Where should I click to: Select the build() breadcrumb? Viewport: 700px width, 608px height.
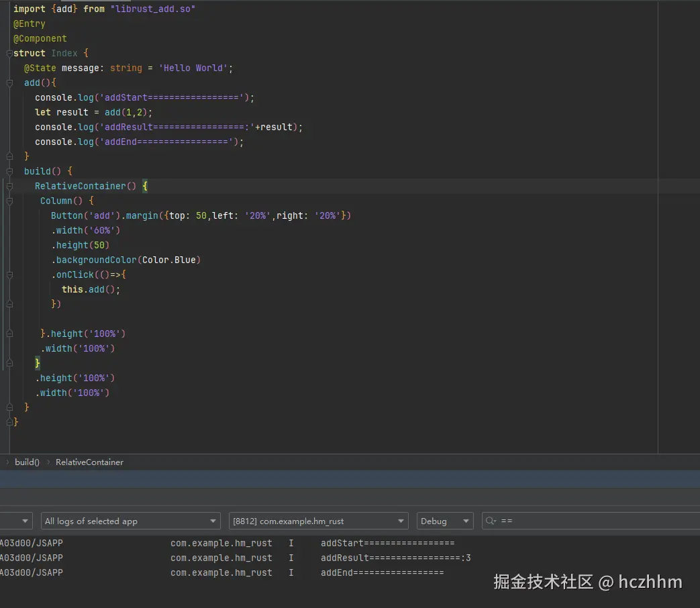pos(28,462)
